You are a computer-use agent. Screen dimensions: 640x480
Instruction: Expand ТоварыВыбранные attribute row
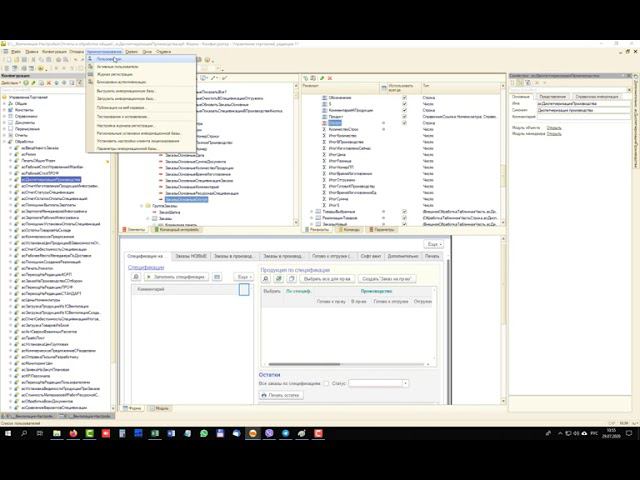pos(311,211)
